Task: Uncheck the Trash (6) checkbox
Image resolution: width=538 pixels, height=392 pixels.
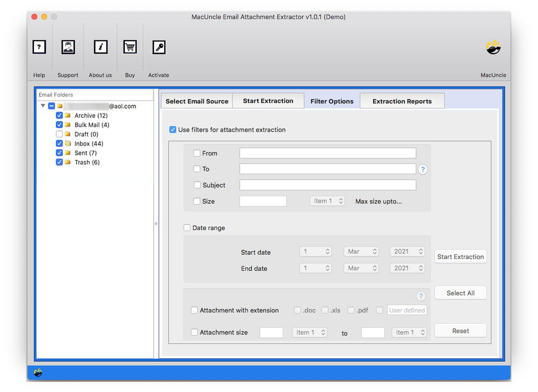Action: [59, 162]
